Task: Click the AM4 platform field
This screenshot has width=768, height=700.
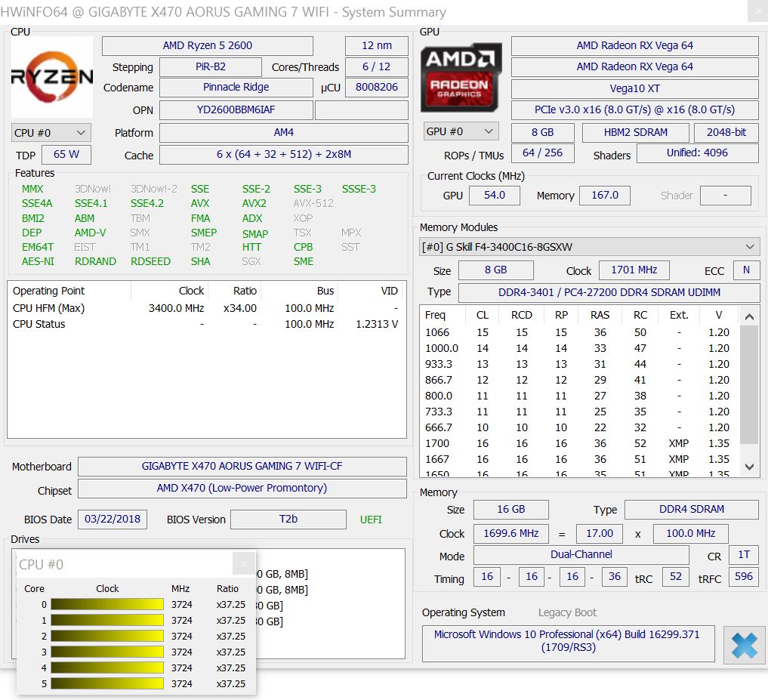Action: 284,132
